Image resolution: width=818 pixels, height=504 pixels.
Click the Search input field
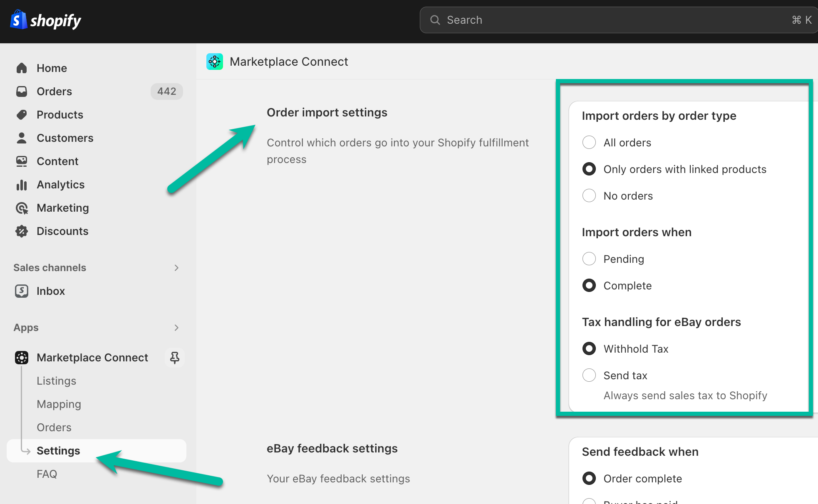(619, 20)
